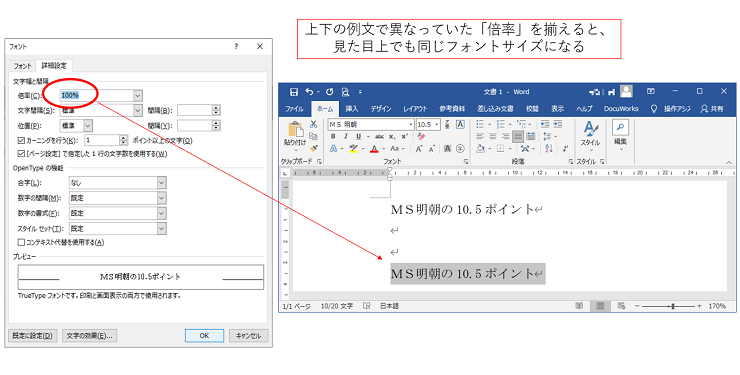Apply character border icon in font group
The image size is (740, 375).
pos(460,125)
